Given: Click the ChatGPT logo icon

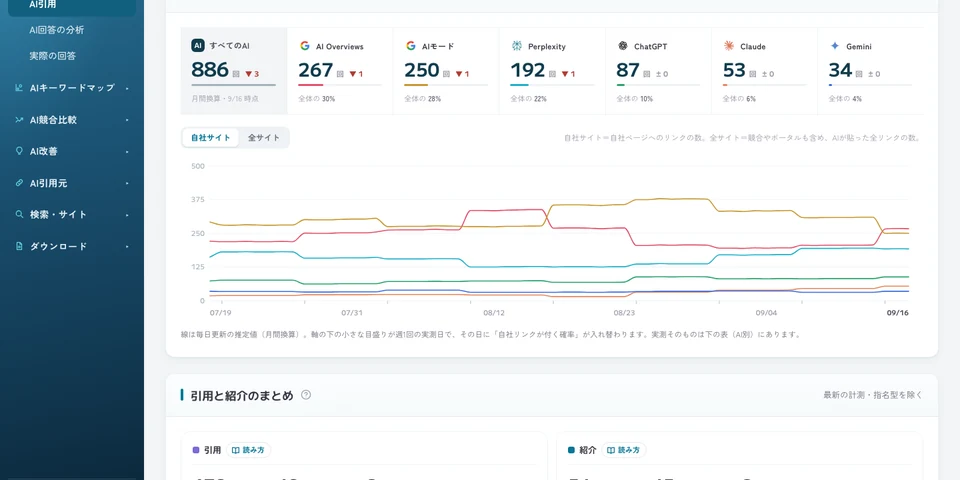Looking at the screenshot, I should [x=623, y=46].
